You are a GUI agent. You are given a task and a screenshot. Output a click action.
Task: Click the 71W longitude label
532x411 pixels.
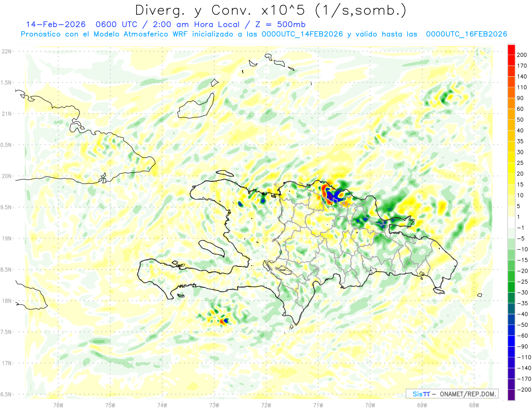[x=318, y=404]
